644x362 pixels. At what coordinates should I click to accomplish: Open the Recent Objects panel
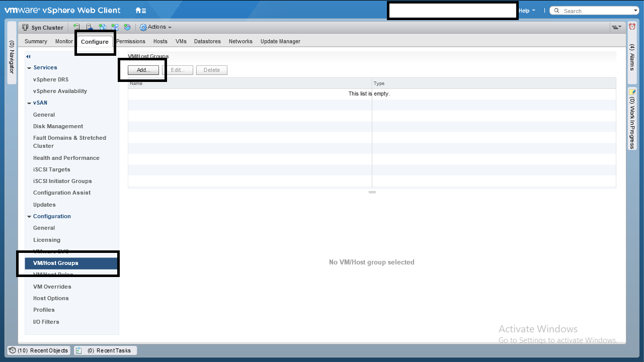pyautogui.click(x=38, y=350)
